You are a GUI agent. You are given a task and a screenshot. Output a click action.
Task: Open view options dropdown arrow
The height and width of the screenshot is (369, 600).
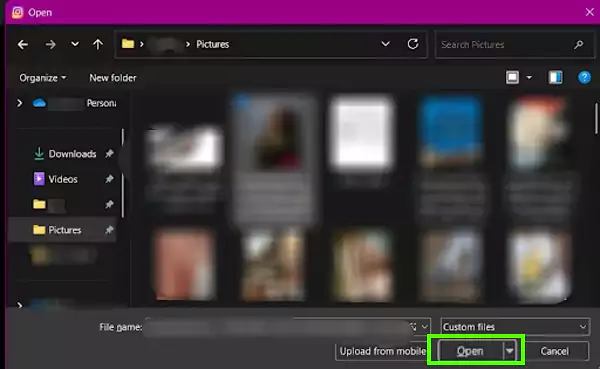(529, 78)
